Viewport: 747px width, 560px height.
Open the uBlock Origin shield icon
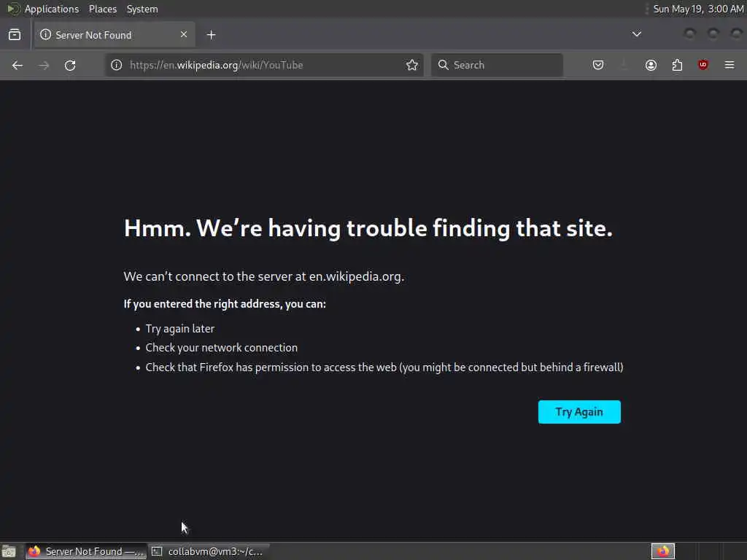[x=703, y=65]
